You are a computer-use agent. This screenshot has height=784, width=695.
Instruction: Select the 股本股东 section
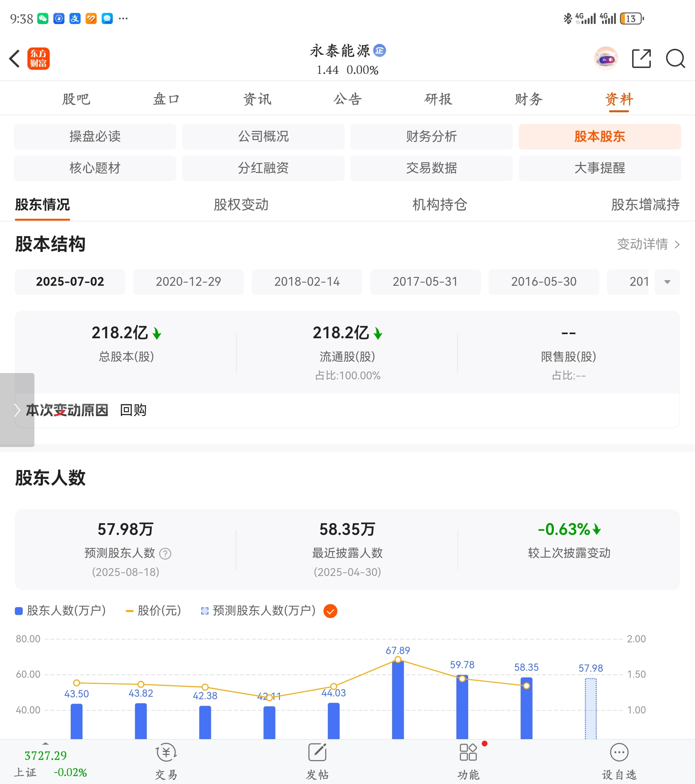click(600, 137)
